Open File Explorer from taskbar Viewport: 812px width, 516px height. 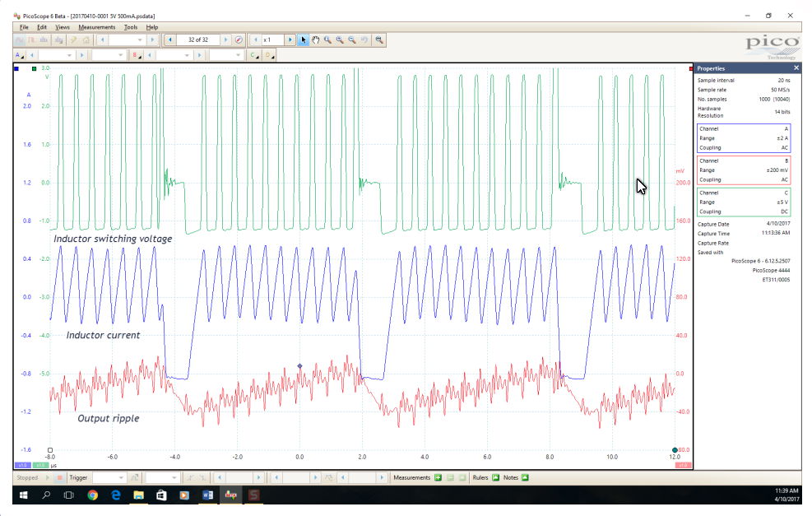(x=138, y=495)
